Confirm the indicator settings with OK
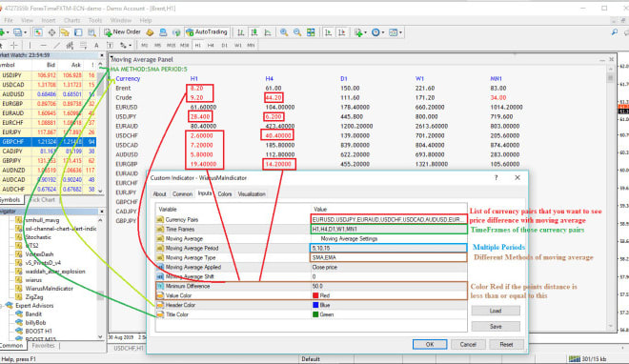This screenshot has height=364, width=629. [x=430, y=344]
